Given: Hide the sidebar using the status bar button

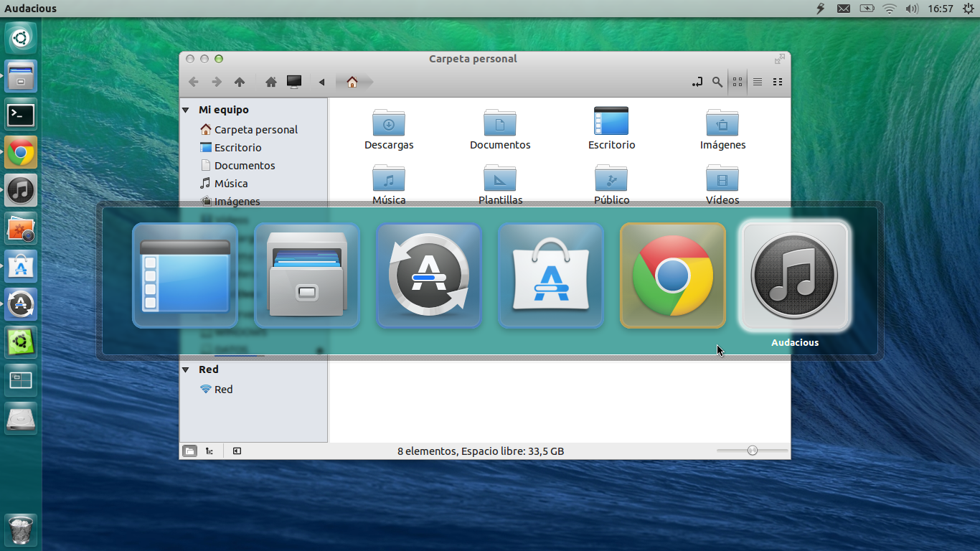Looking at the screenshot, I should [x=237, y=451].
